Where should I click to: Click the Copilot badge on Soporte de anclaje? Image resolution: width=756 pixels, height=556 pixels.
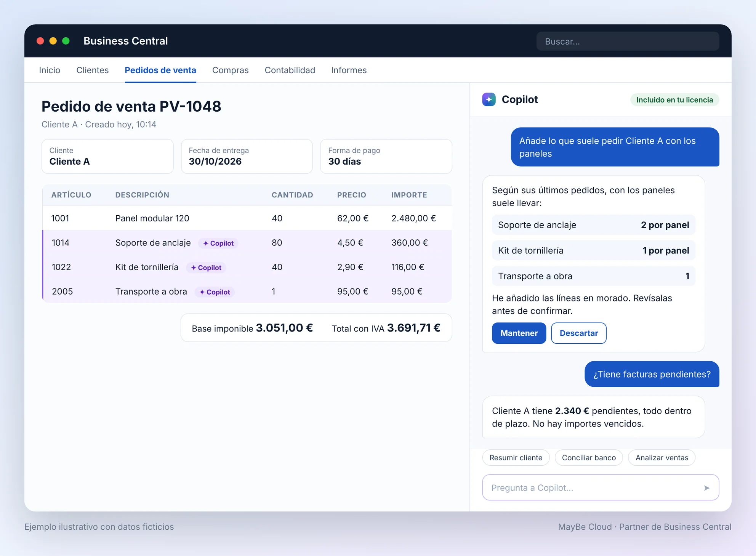[x=218, y=243]
